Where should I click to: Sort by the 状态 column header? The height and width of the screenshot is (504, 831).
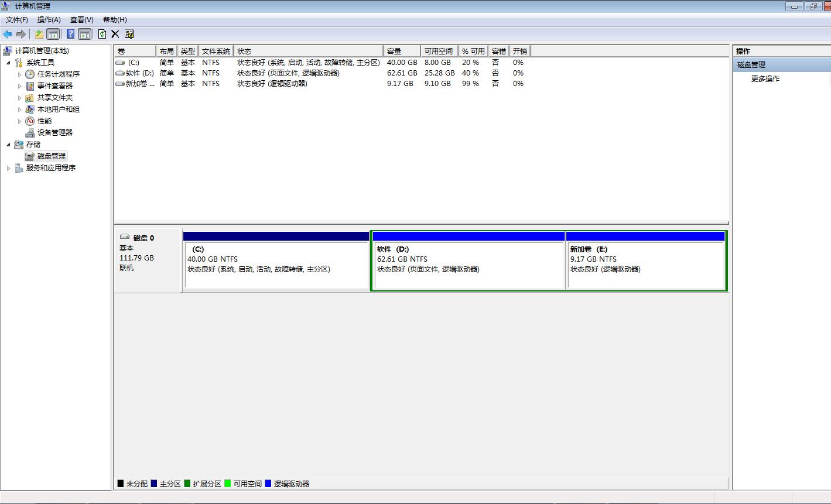309,52
